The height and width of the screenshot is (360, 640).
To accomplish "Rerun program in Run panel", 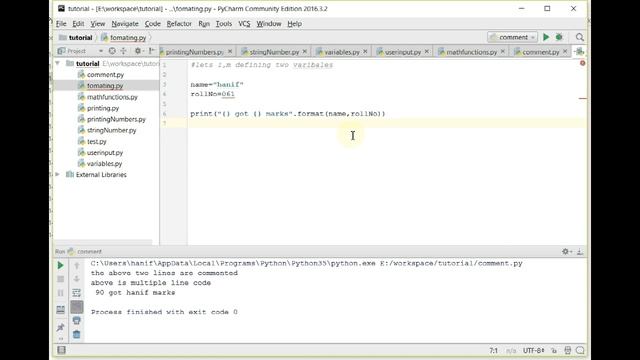I will pos(60,265).
